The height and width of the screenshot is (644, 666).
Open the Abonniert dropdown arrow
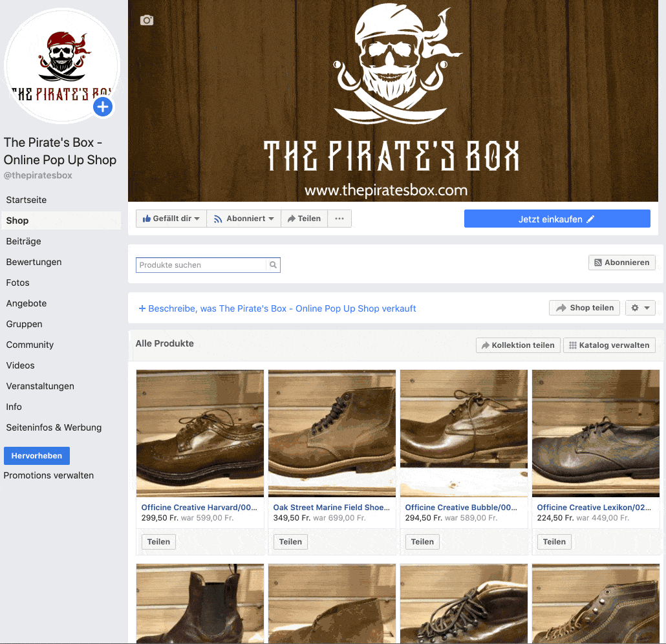coord(272,218)
